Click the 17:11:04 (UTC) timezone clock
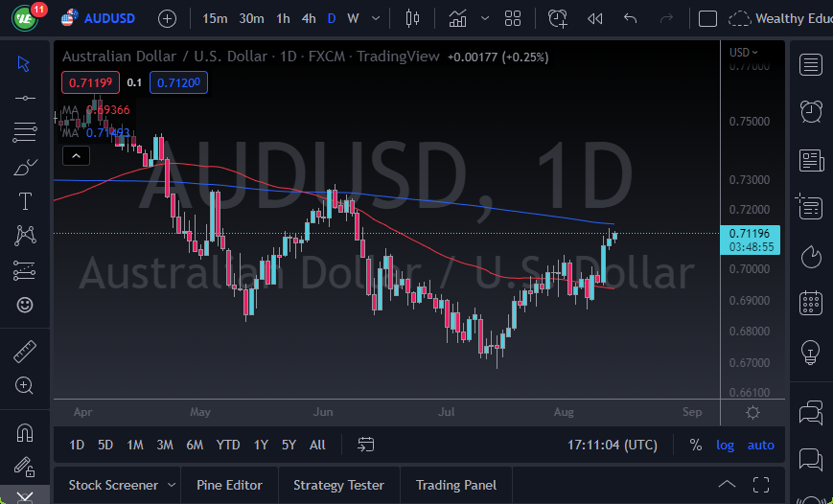833x504 pixels. pos(613,445)
